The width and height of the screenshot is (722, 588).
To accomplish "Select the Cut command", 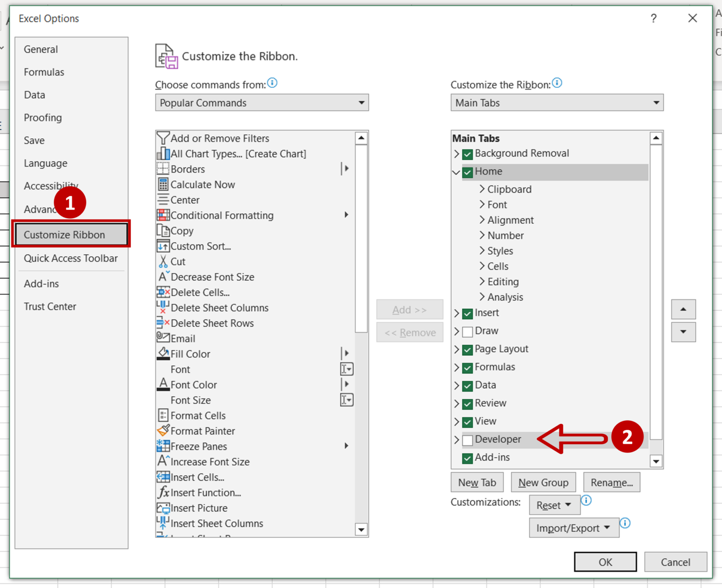I will (178, 261).
